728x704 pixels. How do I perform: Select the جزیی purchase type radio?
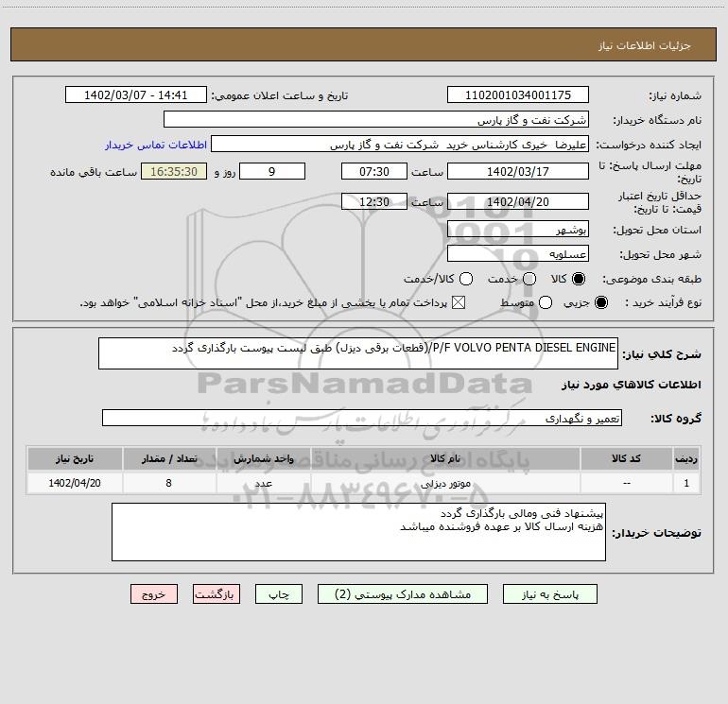pos(601,302)
